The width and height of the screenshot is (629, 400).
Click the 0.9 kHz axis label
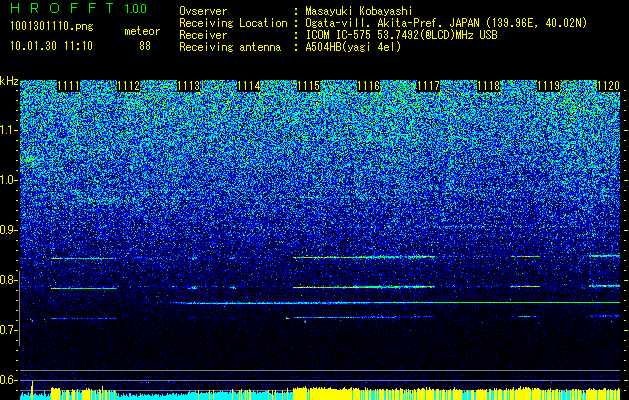[x=9, y=230]
